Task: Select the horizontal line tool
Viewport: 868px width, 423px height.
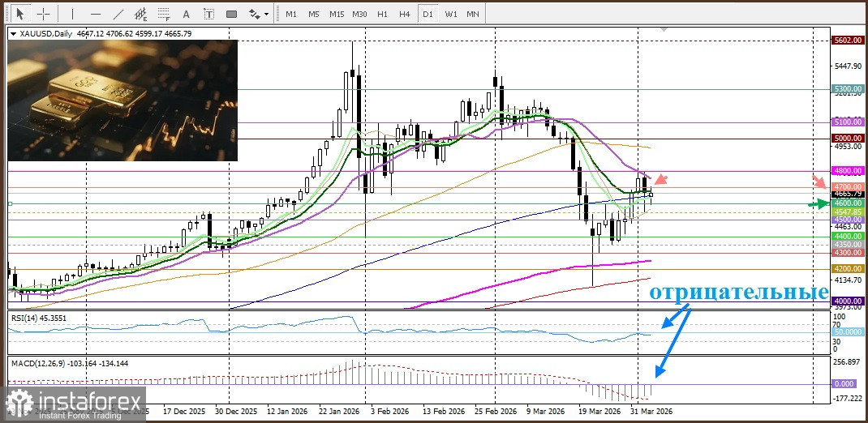Action: (x=94, y=14)
